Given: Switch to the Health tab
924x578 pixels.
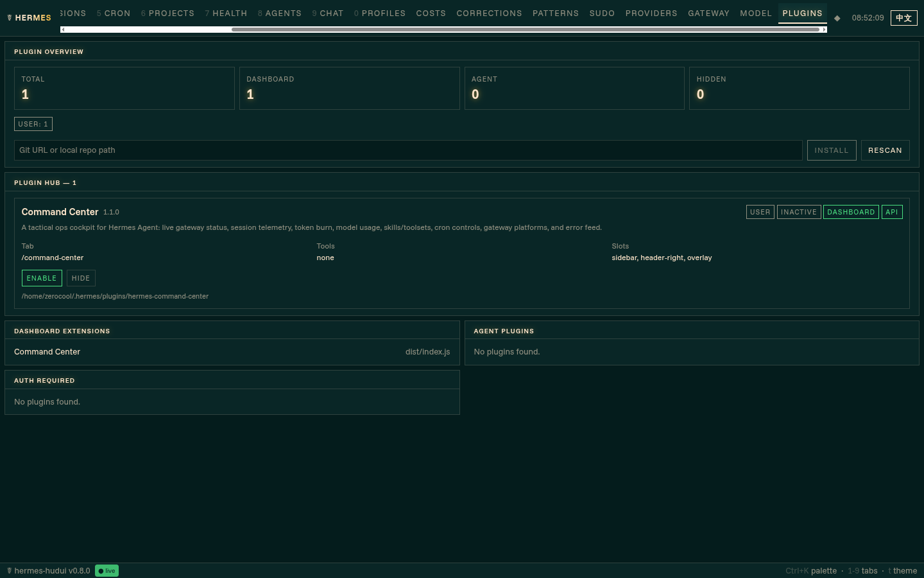Looking at the screenshot, I should point(226,13).
